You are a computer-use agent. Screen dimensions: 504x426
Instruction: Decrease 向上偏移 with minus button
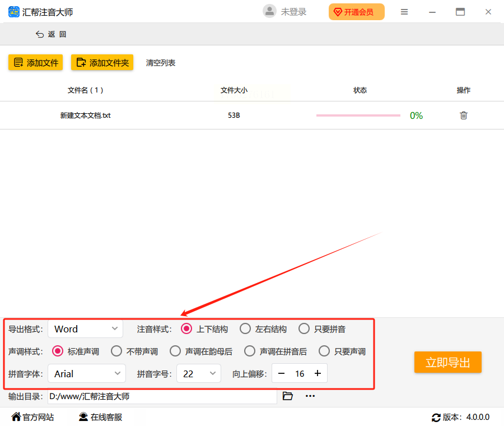(281, 373)
